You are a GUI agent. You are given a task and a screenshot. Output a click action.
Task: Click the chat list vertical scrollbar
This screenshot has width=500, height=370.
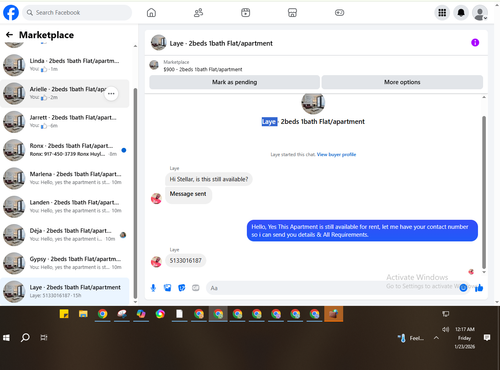[x=135, y=193]
